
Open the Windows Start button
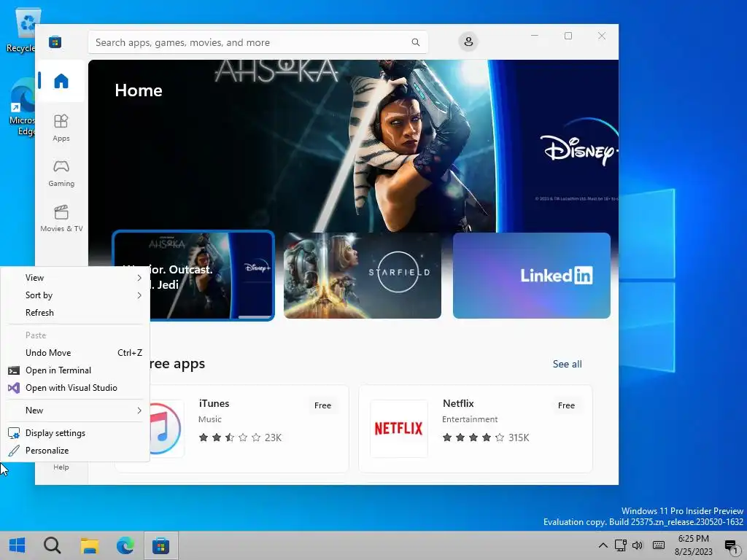(18, 545)
